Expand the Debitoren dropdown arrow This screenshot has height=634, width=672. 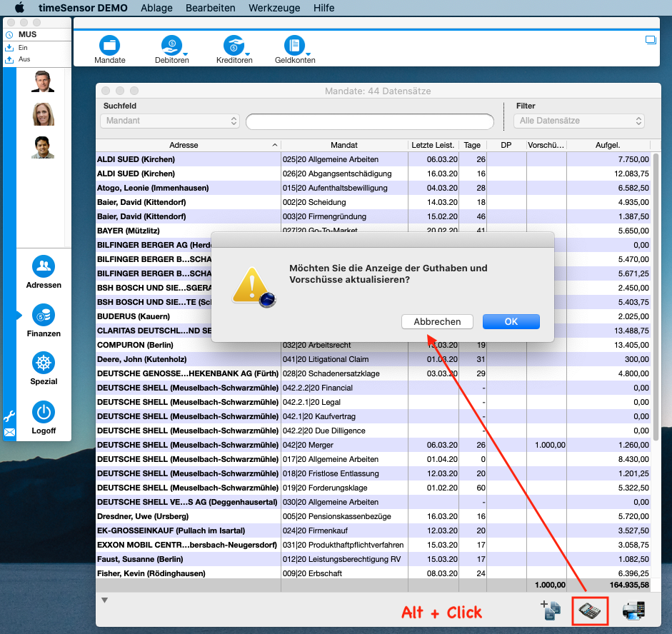186,54
